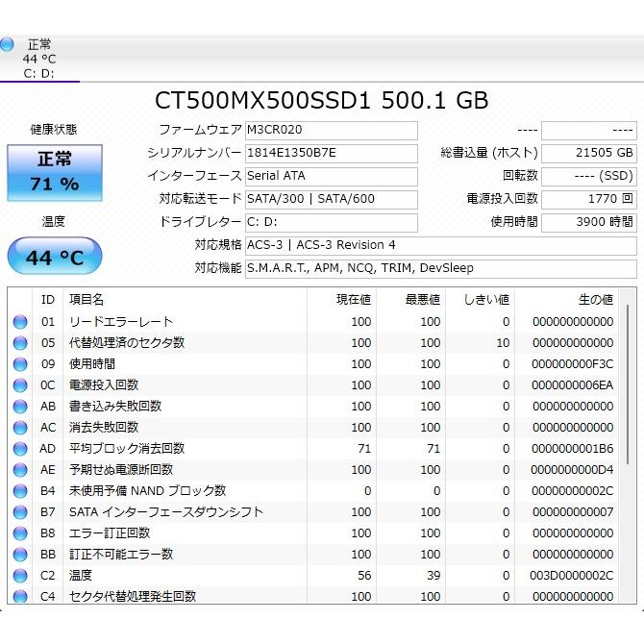Select the 平均ブロック消去回数 attribute row
Screen dimensions: 644x644
(313, 449)
